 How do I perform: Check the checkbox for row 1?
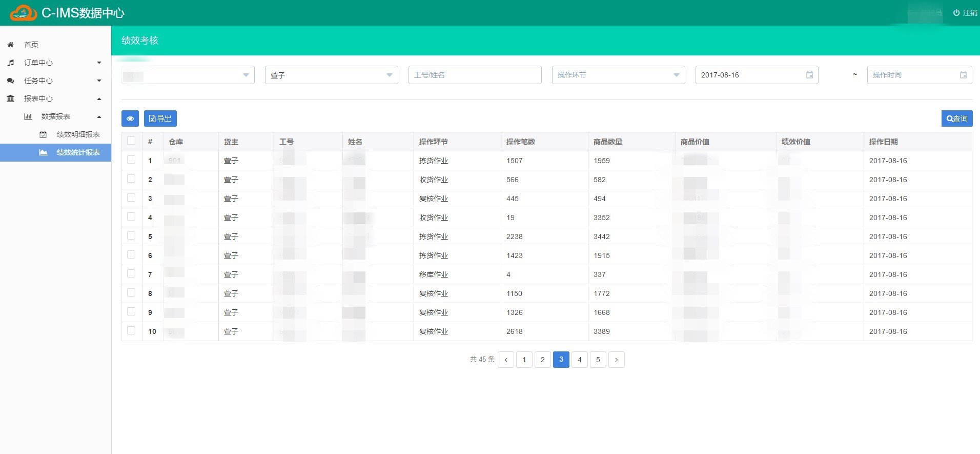click(x=131, y=160)
